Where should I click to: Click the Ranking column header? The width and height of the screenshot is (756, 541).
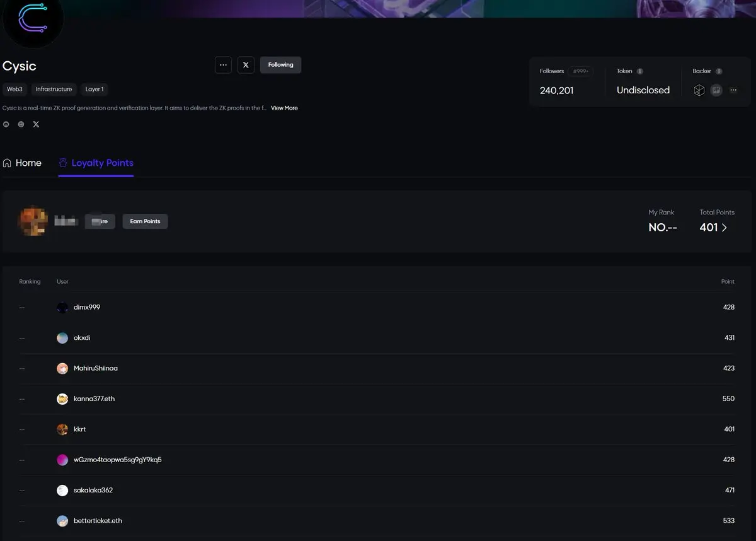(x=30, y=282)
